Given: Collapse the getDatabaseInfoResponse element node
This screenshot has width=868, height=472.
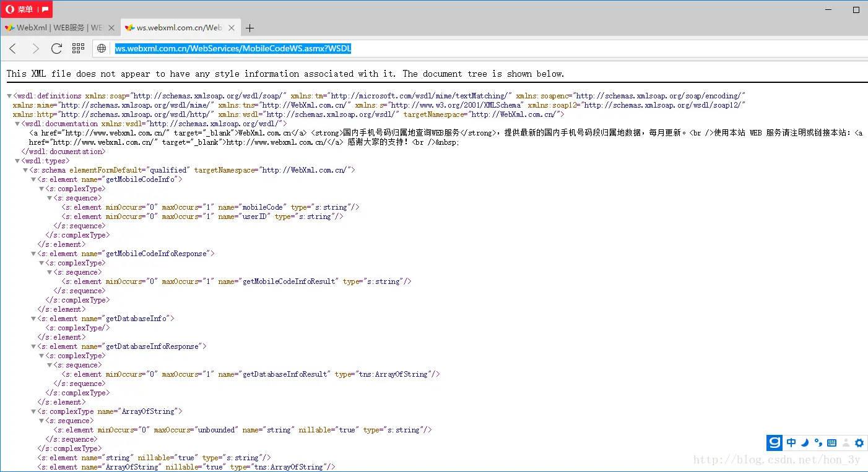Looking at the screenshot, I should (x=33, y=346).
